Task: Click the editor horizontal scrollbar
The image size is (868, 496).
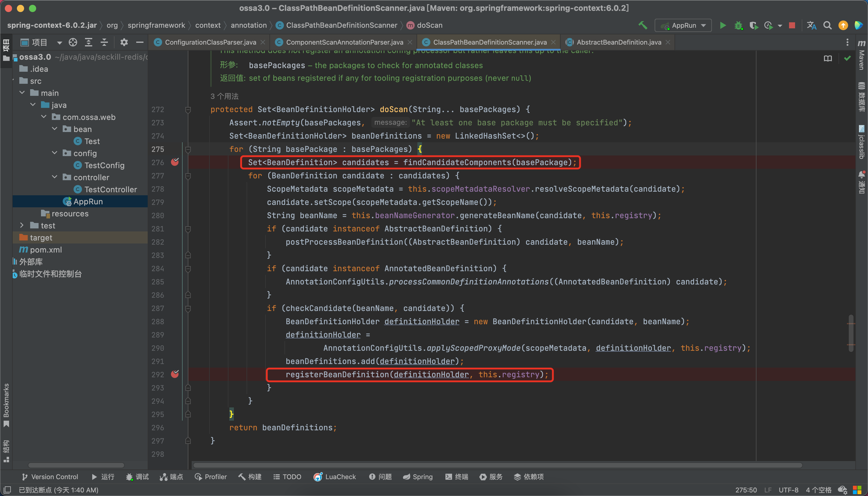Action: click(x=497, y=465)
